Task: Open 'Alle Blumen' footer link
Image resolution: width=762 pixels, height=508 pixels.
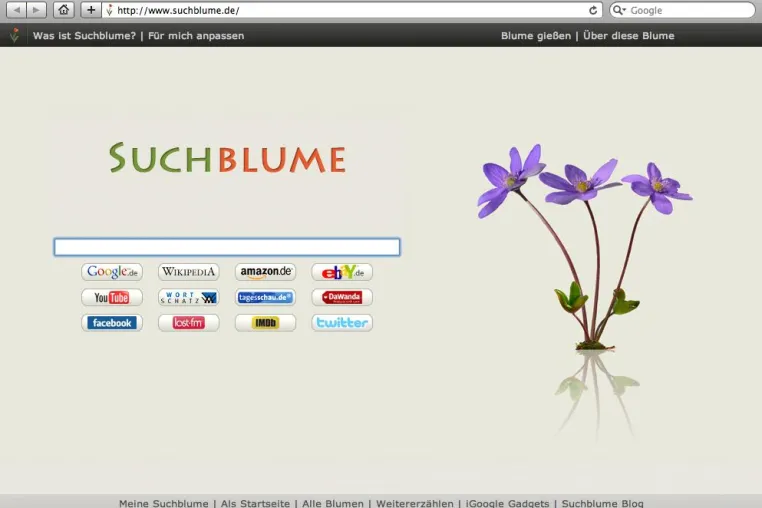Action: (333, 503)
